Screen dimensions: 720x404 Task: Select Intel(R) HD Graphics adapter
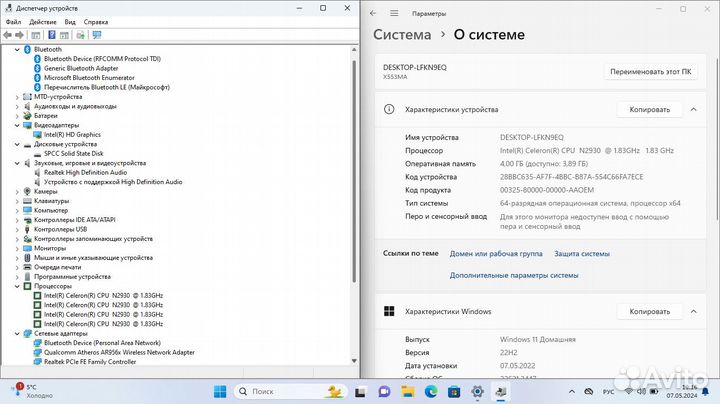(x=72, y=135)
